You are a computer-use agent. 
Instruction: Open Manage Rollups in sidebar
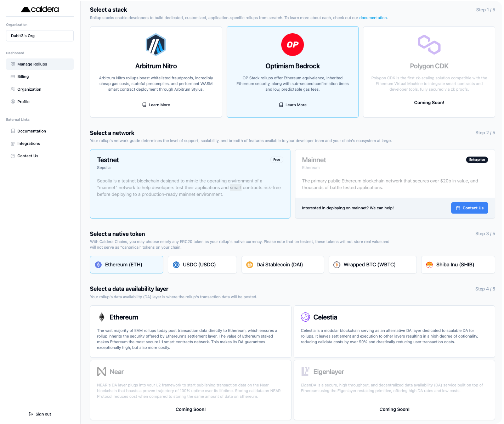pyautogui.click(x=40, y=64)
